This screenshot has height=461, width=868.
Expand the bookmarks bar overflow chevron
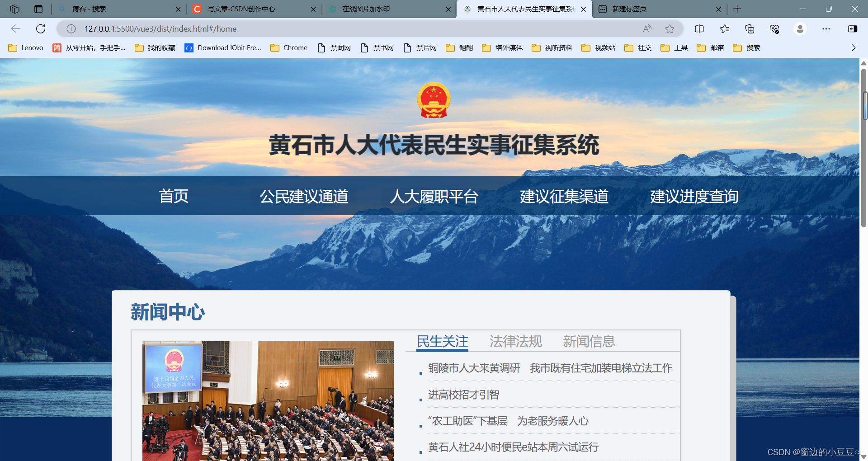(854, 48)
